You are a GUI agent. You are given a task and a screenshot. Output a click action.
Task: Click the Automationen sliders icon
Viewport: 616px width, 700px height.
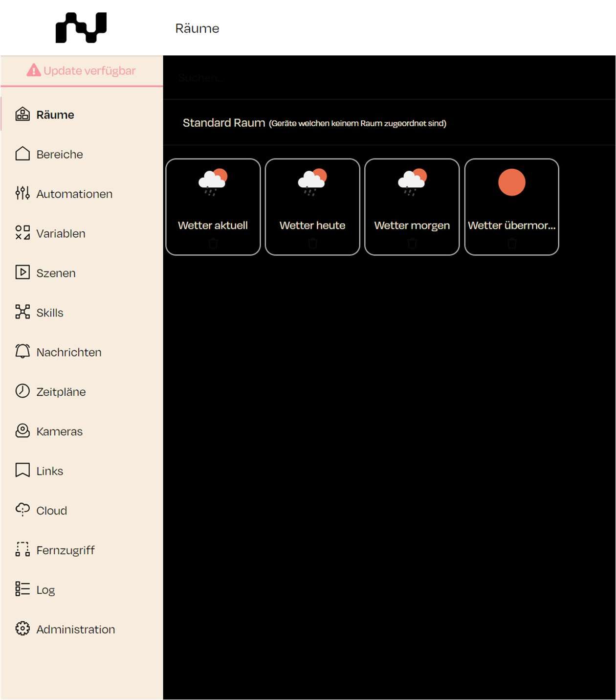click(22, 193)
